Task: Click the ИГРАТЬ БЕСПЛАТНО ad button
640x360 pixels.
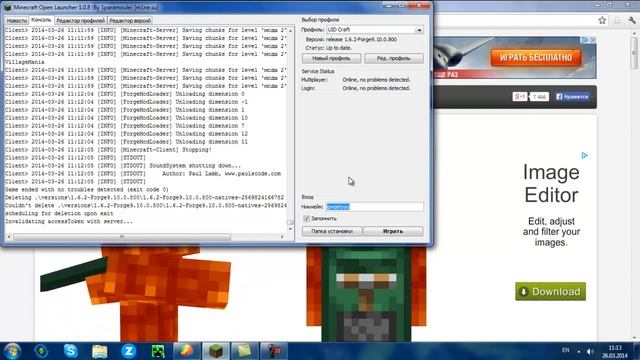Action: 536,58
